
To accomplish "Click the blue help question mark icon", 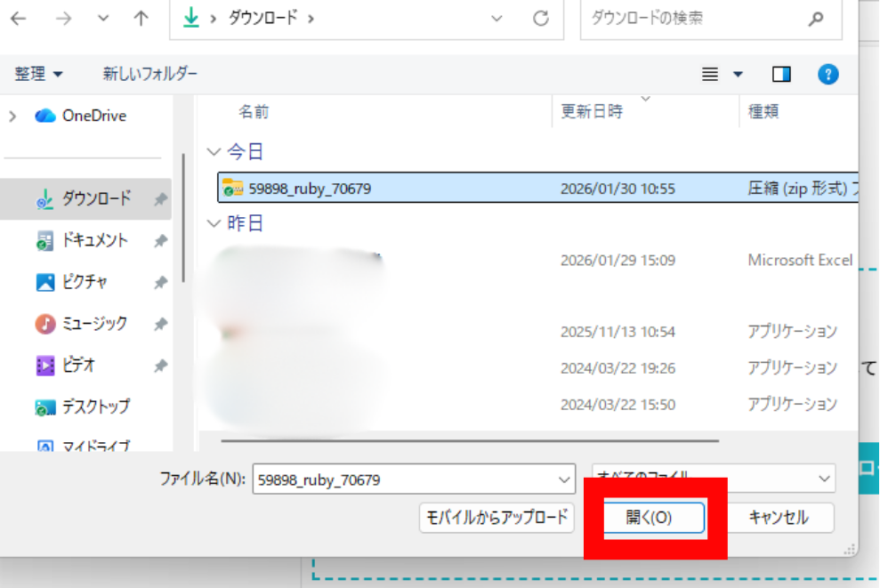I will (828, 74).
